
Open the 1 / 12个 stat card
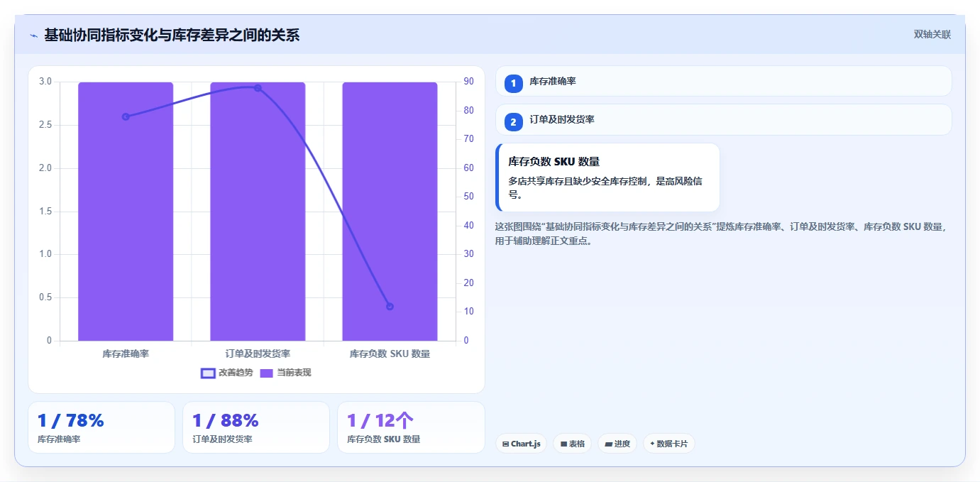click(411, 427)
